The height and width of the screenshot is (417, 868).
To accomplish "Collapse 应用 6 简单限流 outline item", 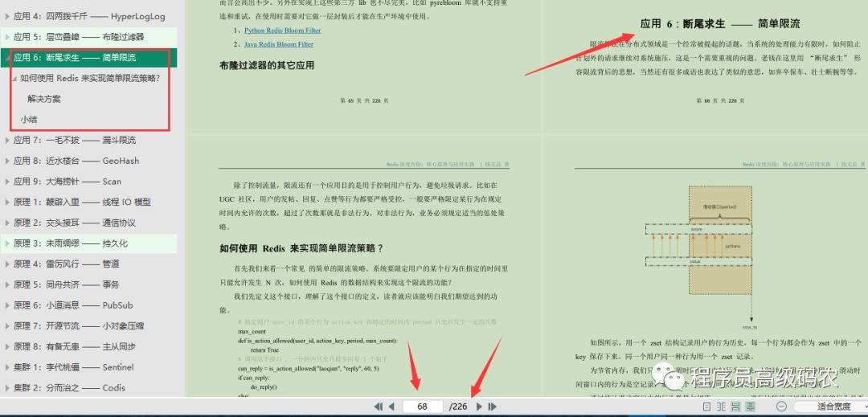I will pos(7,58).
